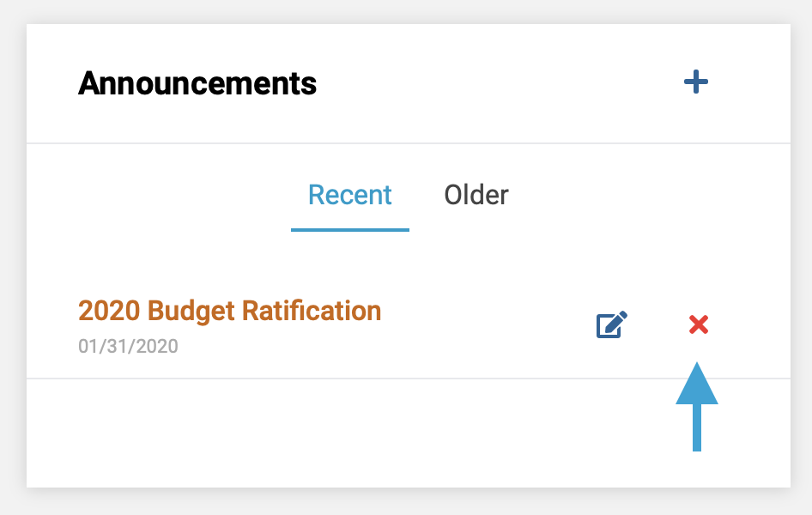Modify the announcement dated 01/31/2020

(612, 324)
